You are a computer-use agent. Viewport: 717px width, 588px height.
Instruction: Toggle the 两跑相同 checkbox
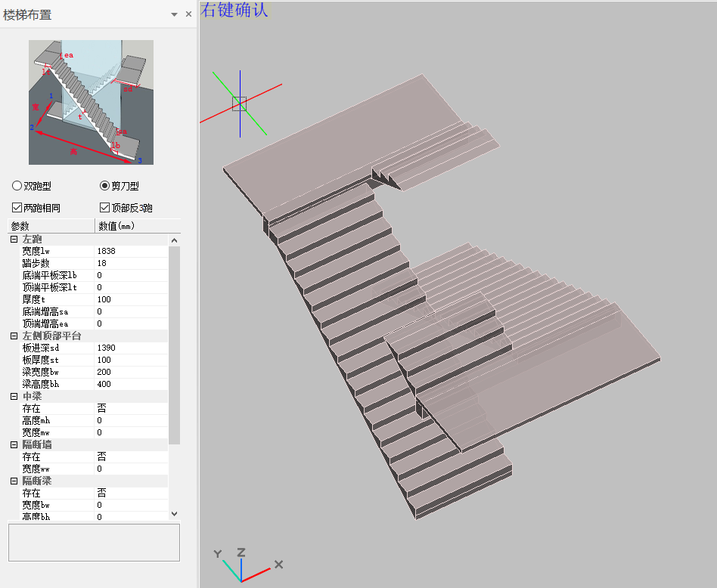[x=17, y=208]
